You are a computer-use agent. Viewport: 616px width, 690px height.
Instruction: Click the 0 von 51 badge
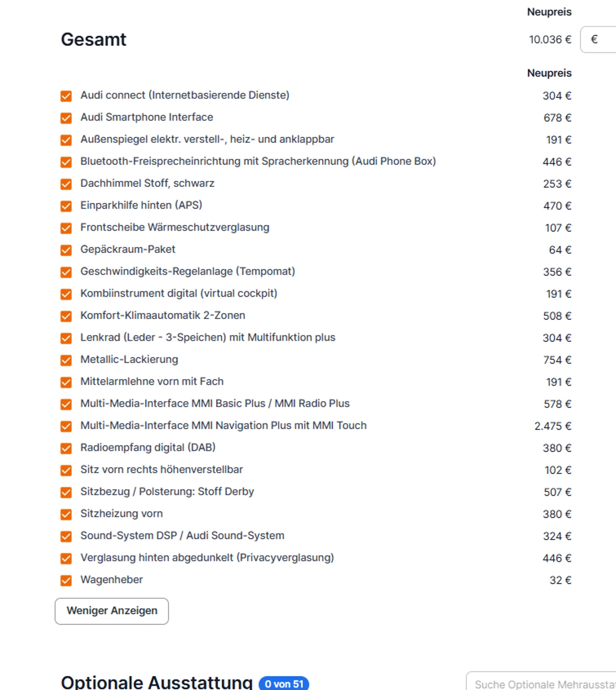(284, 684)
